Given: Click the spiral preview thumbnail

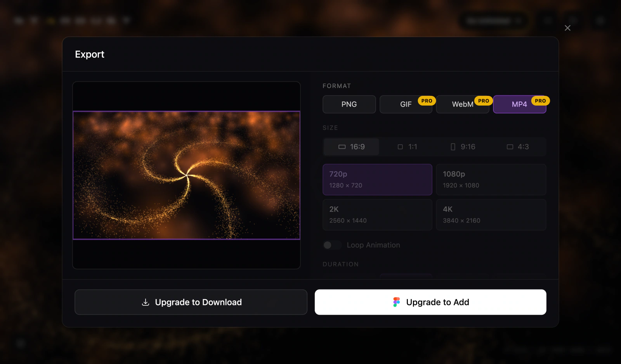Looking at the screenshot, I should point(187,175).
